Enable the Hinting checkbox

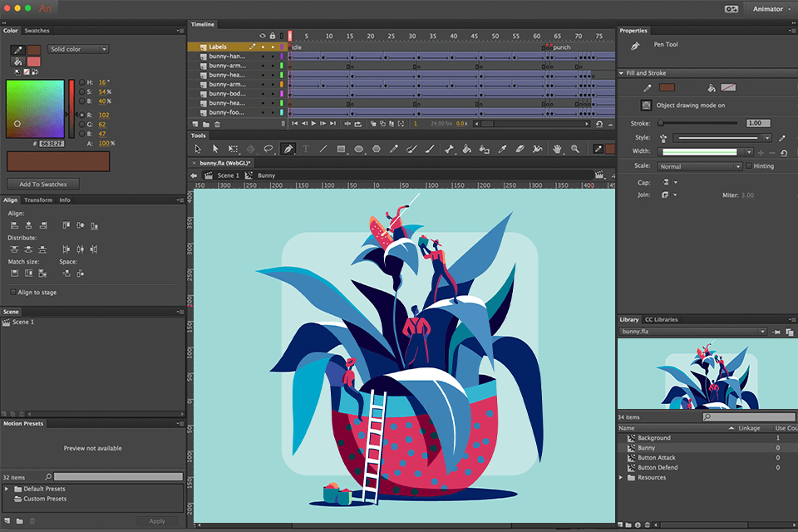[x=749, y=166]
